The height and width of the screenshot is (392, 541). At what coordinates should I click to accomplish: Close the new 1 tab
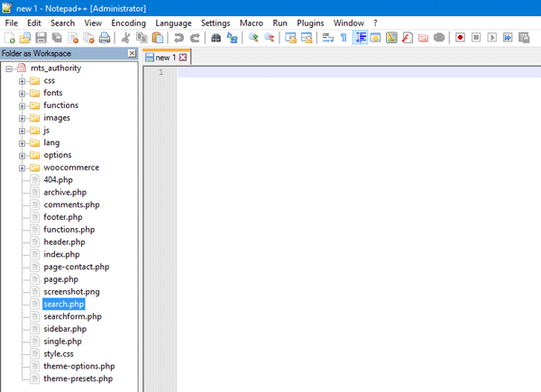point(184,58)
